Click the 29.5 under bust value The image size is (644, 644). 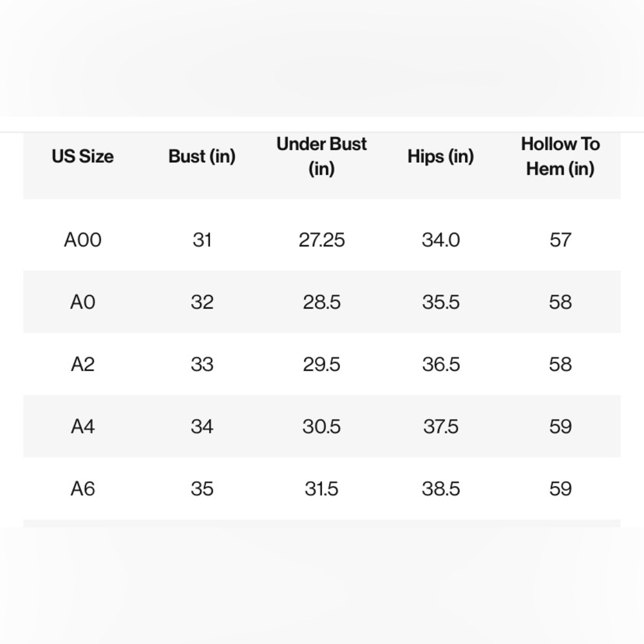[321, 365]
